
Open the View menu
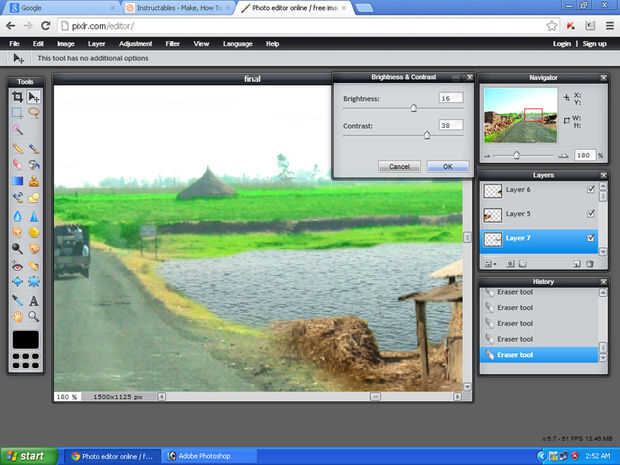coord(201,43)
